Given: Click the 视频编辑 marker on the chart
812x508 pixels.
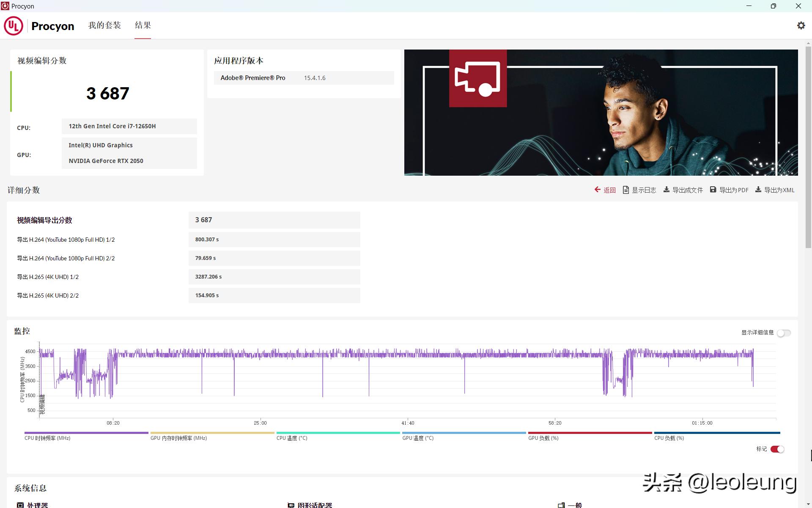Looking at the screenshot, I should (x=42, y=404).
